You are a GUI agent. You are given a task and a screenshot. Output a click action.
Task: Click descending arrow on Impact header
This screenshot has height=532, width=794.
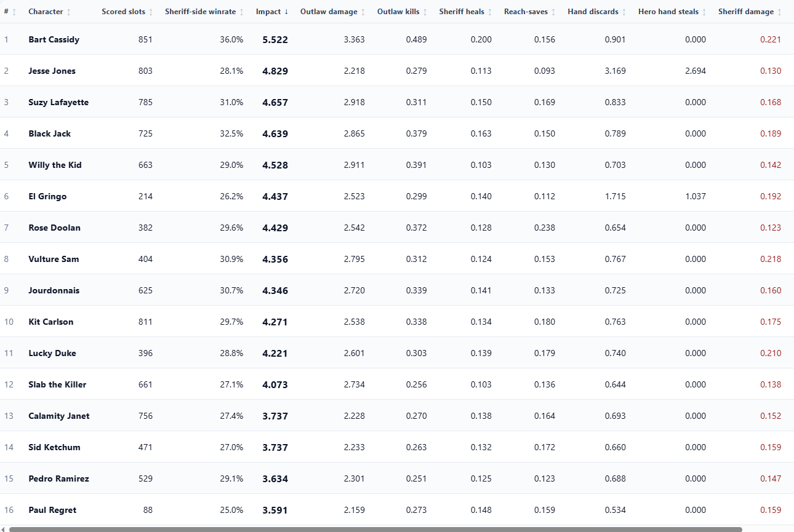tap(286, 12)
